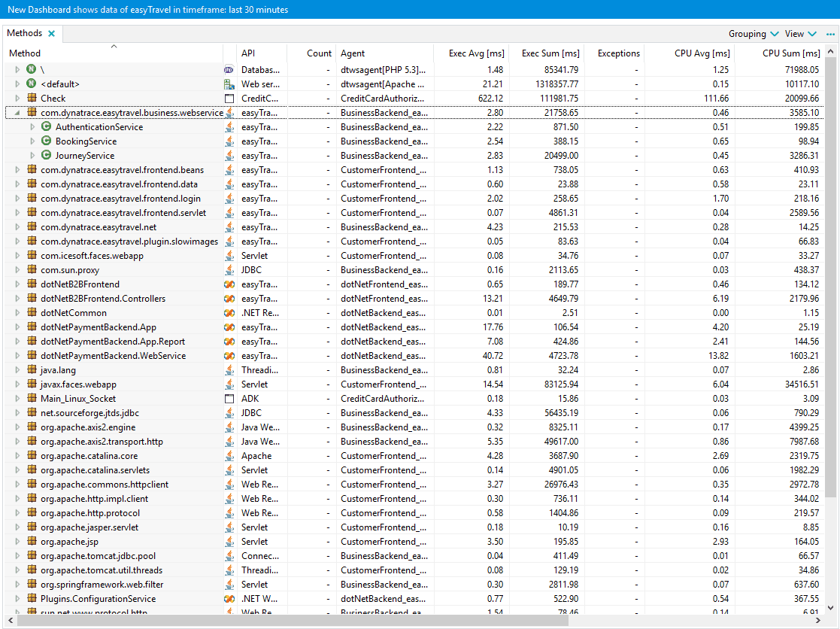Screen dimensions: 840x629
Task: Expand the AuthenticationService node
Action: click(x=32, y=127)
